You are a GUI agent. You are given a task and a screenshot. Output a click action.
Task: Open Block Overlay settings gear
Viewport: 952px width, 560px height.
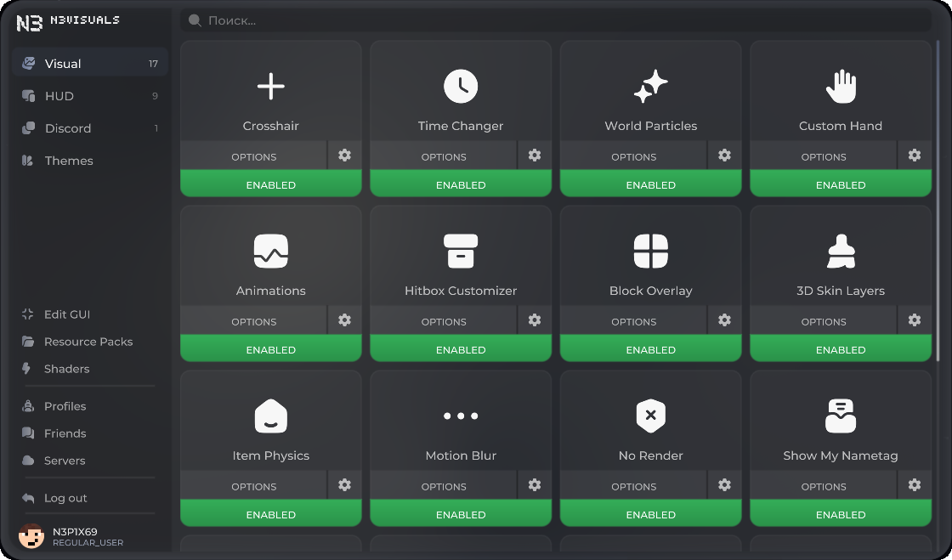tap(724, 320)
